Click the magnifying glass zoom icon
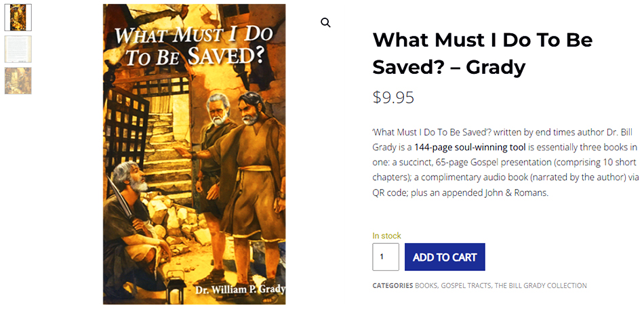 (x=326, y=23)
